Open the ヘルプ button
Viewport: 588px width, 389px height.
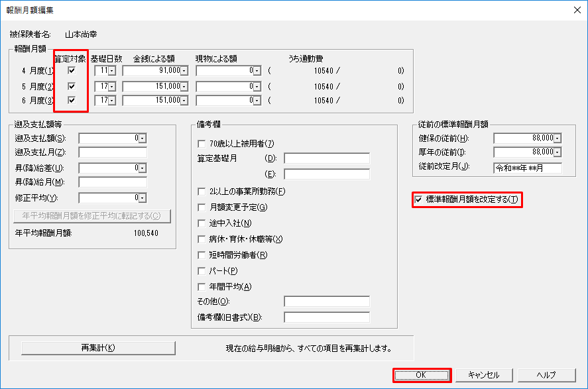click(546, 375)
